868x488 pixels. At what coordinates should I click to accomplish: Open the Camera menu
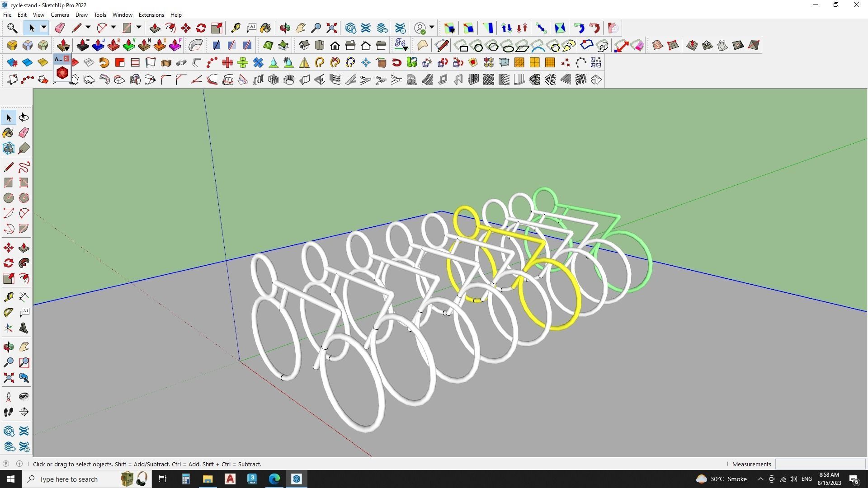(60, 15)
